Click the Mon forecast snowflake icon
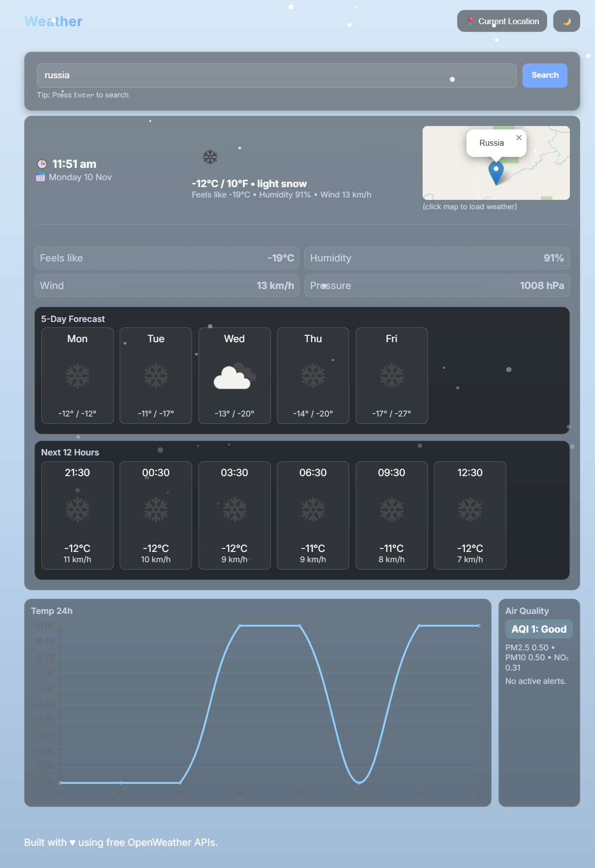The width and height of the screenshot is (595, 868). [77, 376]
